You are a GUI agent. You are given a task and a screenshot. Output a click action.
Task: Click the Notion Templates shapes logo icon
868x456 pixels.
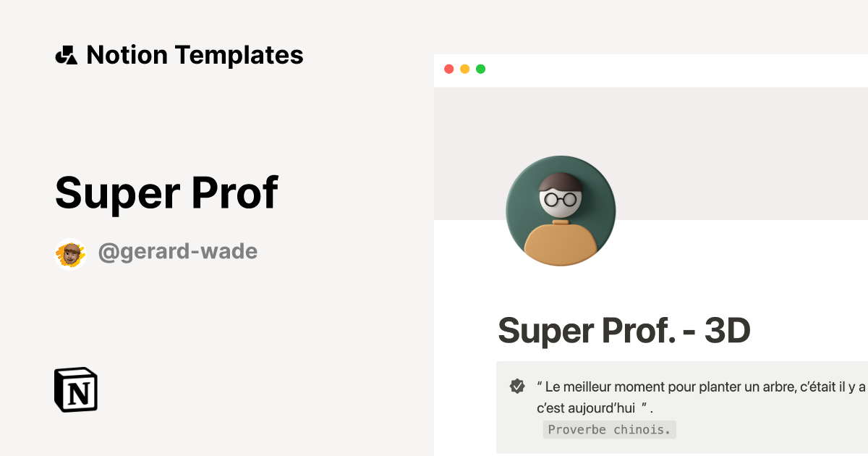click(67, 54)
